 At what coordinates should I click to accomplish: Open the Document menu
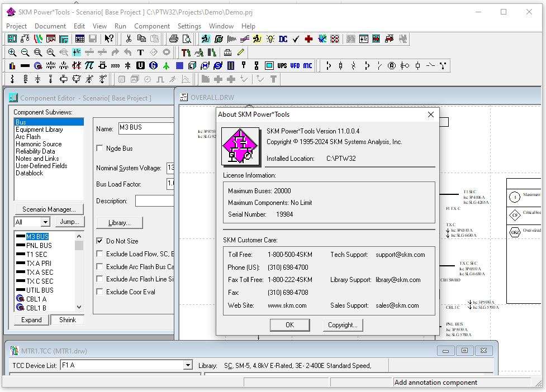click(x=50, y=26)
